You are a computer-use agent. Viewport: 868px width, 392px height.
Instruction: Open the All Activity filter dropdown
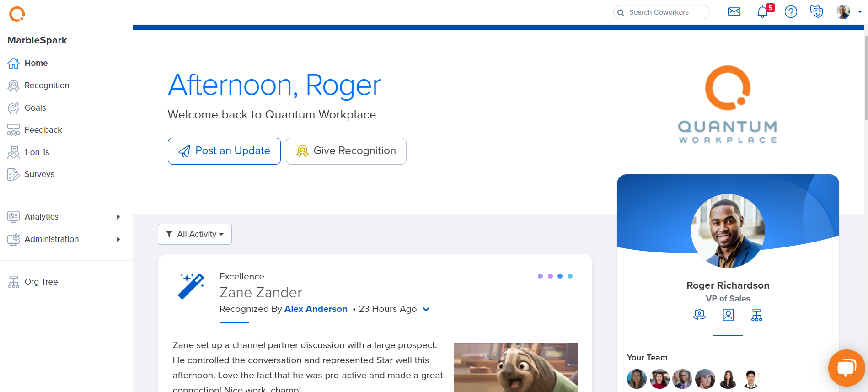pyautogui.click(x=195, y=234)
